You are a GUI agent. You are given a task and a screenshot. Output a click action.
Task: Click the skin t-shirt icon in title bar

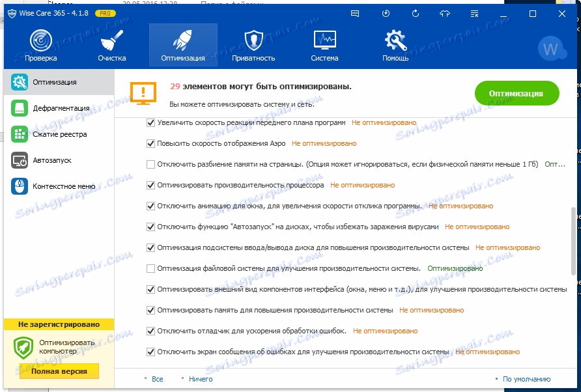[x=445, y=14]
